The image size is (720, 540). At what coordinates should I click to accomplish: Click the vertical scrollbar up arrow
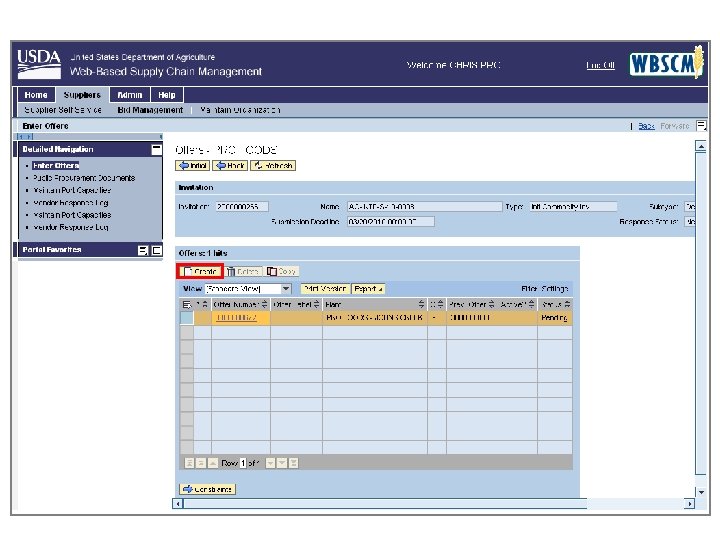(701, 147)
